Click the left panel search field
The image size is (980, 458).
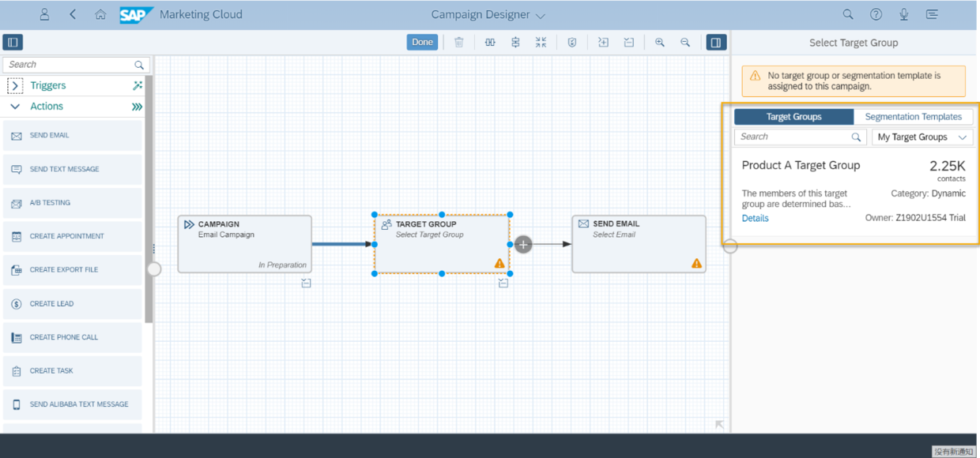[76, 65]
